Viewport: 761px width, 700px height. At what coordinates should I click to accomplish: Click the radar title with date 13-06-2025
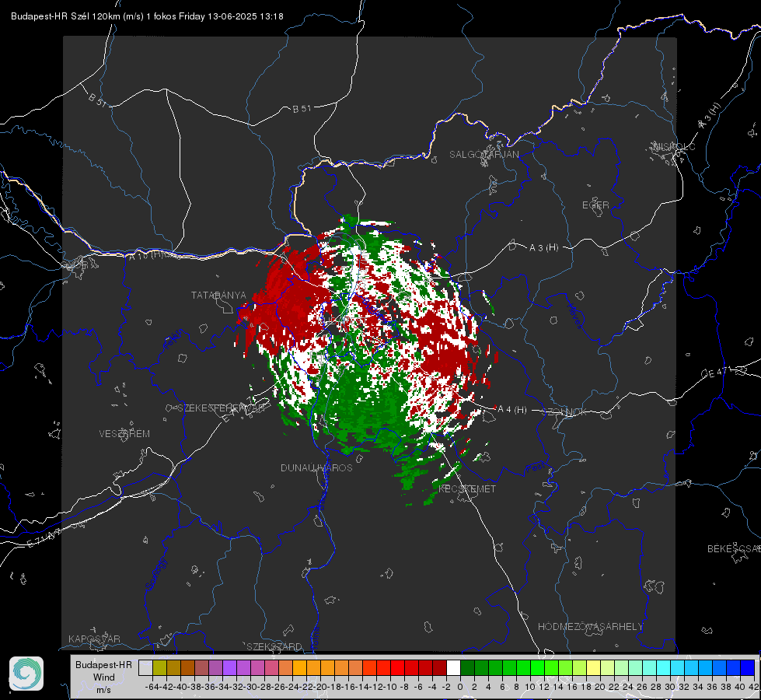(x=147, y=16)
